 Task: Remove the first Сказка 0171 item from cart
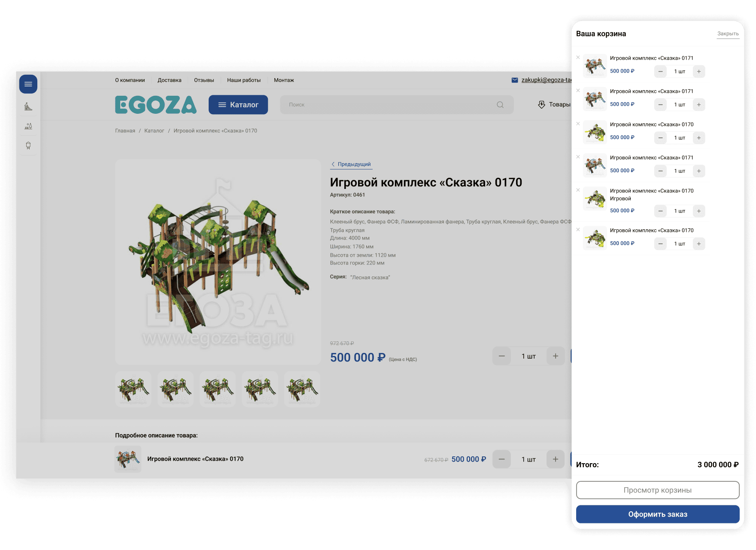point(578,57)
